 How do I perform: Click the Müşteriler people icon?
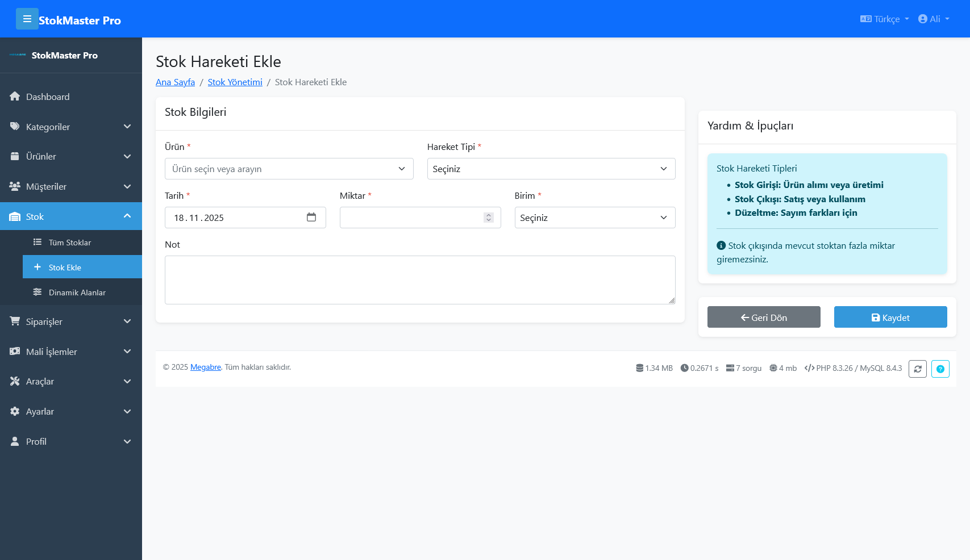[15, 186]
